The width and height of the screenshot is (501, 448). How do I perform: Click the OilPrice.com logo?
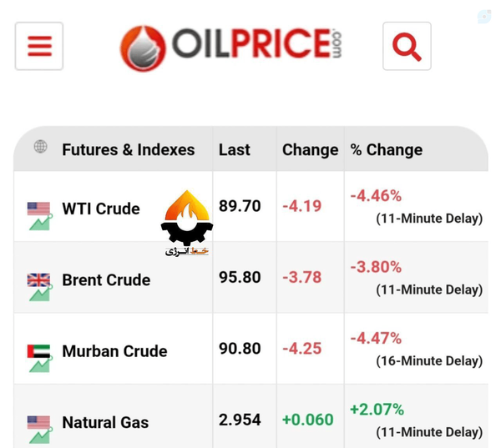231,48
